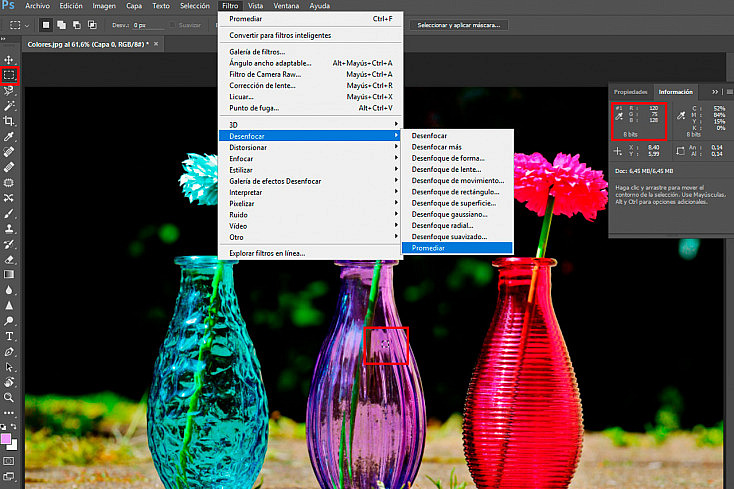Screen dimensions: 734x489
Task: Select the Pen tool
Action: coord(9,352)
